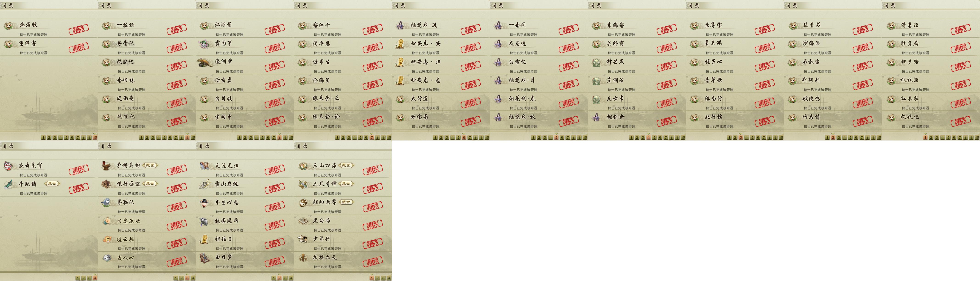This screenshot has width=980, height=281.
Task: Go to page 7 in the 烟花戏·风 panel
Action: pos(470,138)
